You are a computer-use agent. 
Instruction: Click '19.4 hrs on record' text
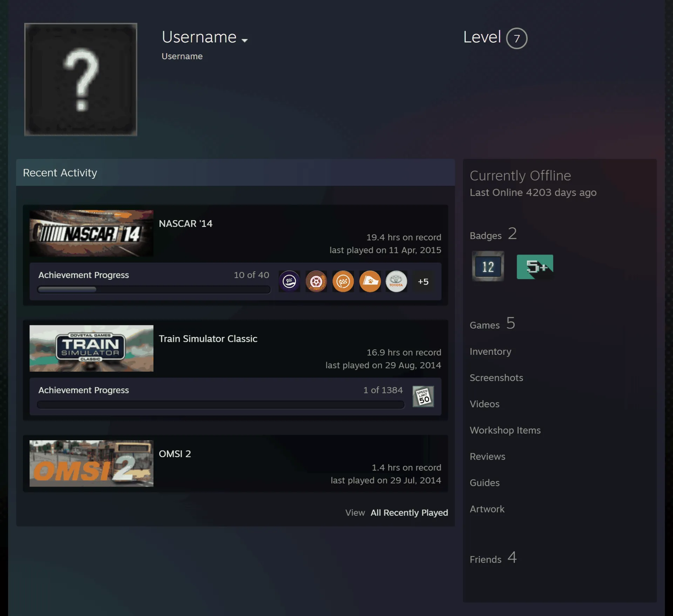pyautogui.click(x=404, y=237)
